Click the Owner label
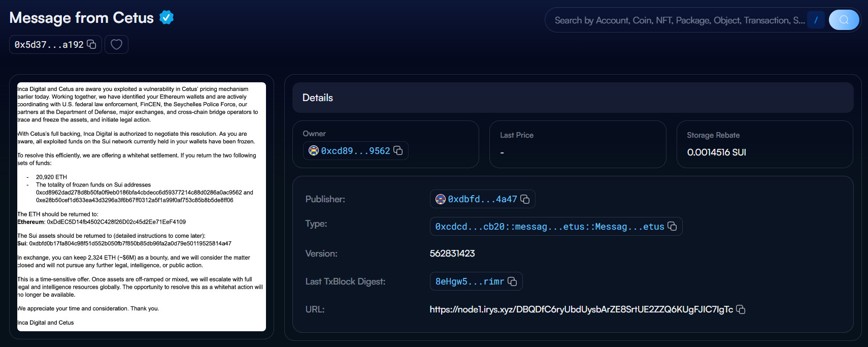 (314, 134)
